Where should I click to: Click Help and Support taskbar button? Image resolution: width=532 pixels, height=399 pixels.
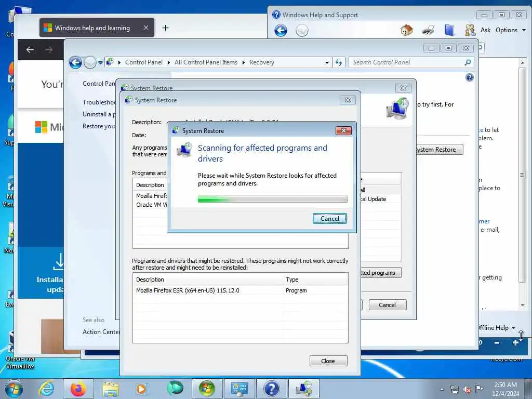coord(271,389)
